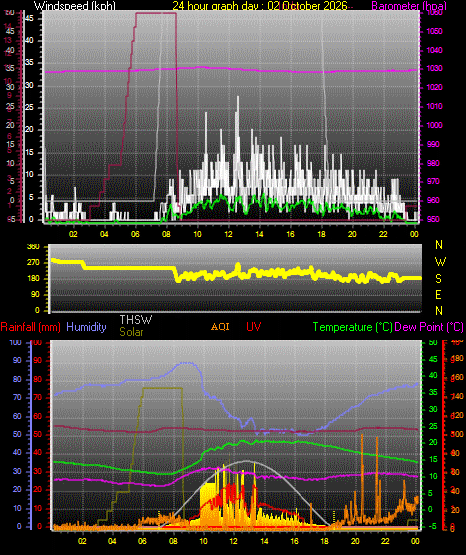
Task: Click the '950' barometer axis value
Action: click(433, 219)
